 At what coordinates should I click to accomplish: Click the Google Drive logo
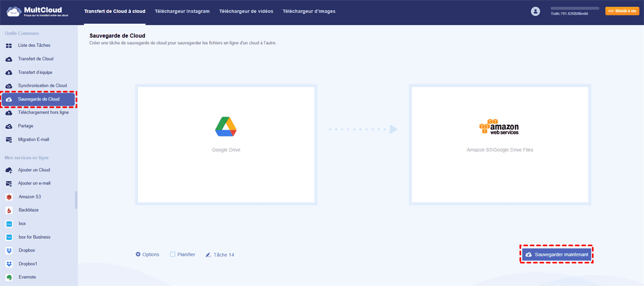coord(226,126)
